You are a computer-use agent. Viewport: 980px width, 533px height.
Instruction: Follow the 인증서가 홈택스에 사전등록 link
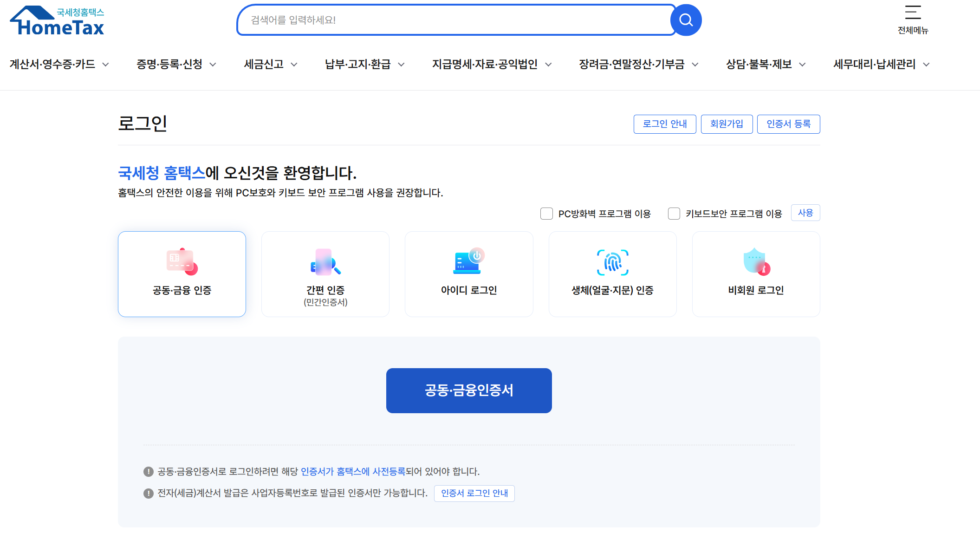coord(353,472)
